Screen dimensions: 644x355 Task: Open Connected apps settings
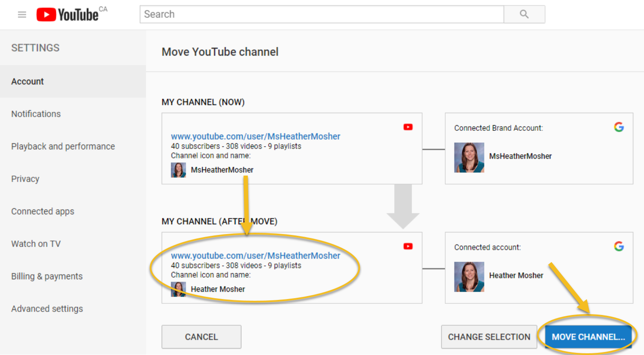(73, 211)
